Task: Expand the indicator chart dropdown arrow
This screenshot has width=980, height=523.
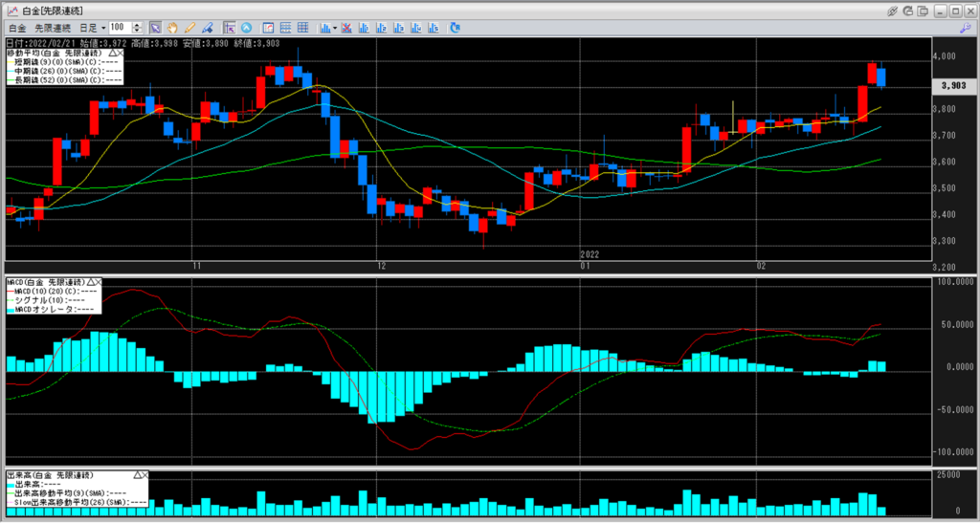Action: 333,28
